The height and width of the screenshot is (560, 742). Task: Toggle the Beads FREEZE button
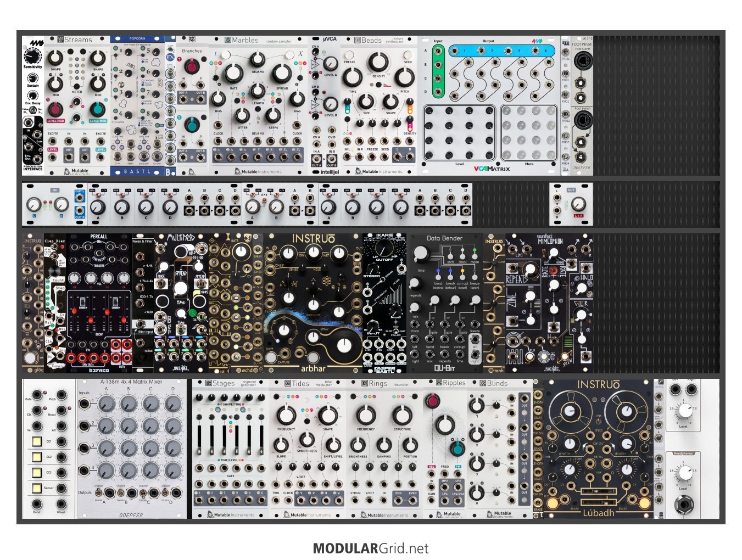[x=349, y=55]
